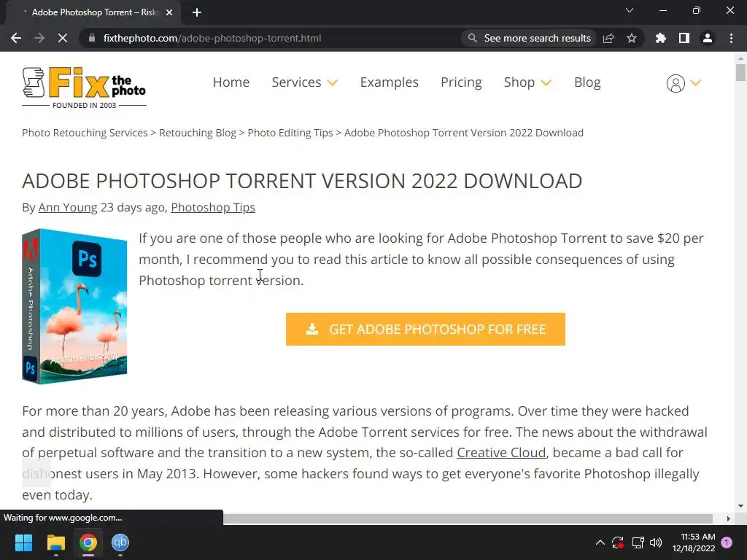Open the Windows Start menu
The image size is (747, 560).
click(23, 542)
